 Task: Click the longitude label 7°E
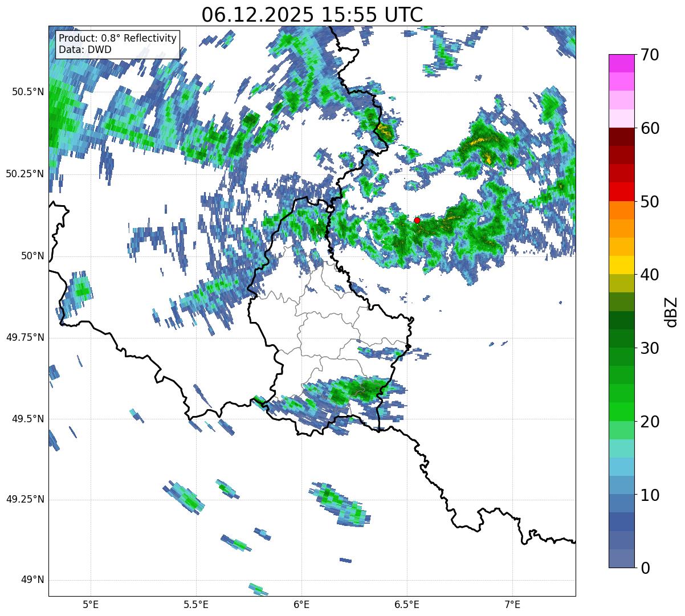tap(512, 605)
